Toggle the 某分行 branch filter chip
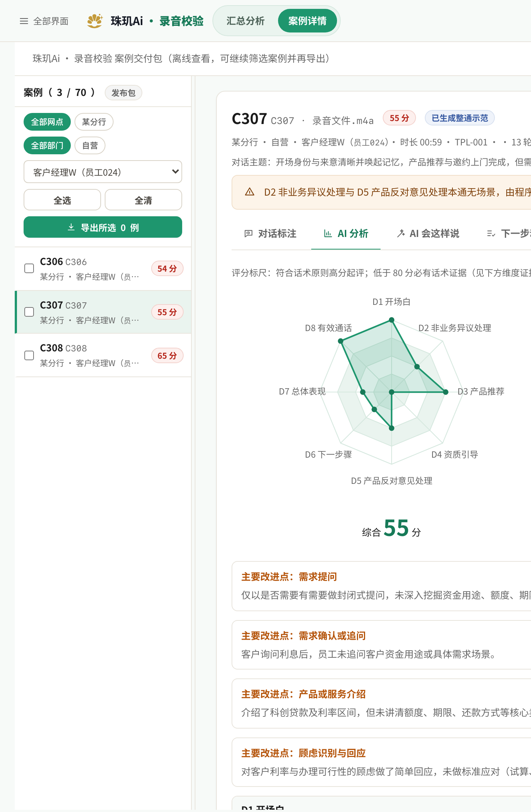 [x=94, y=122]
